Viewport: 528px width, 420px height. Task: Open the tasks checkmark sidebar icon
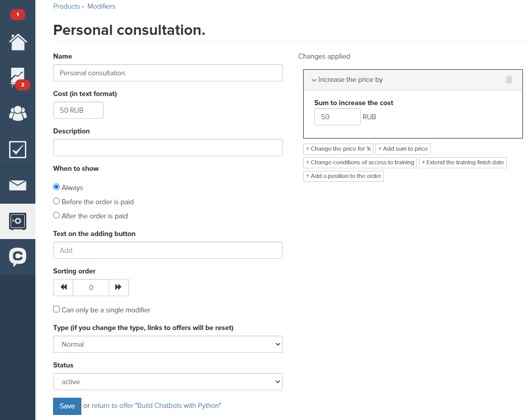[18, 150]
